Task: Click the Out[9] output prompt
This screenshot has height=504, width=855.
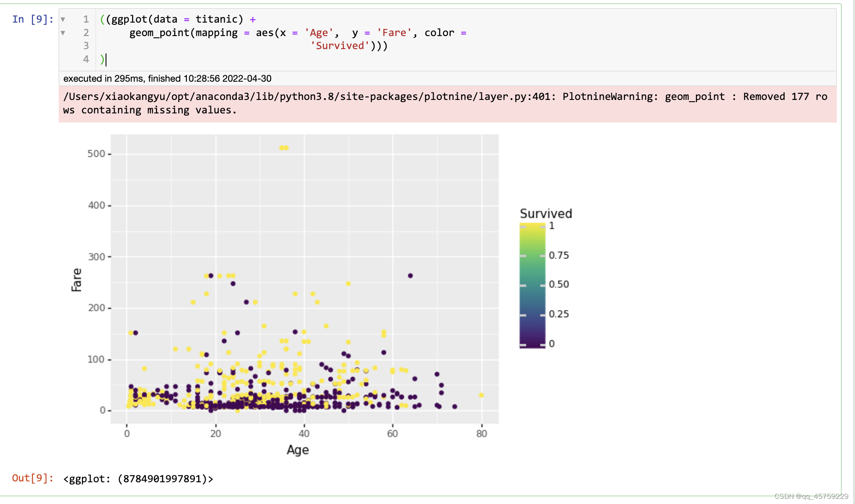Action: coord(33,478)
